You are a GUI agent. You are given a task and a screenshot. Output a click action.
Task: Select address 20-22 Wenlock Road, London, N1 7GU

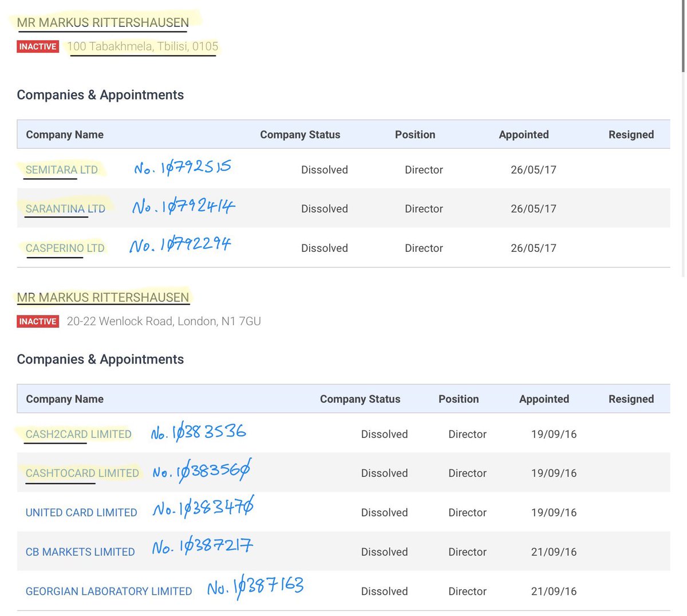(164, 321)
